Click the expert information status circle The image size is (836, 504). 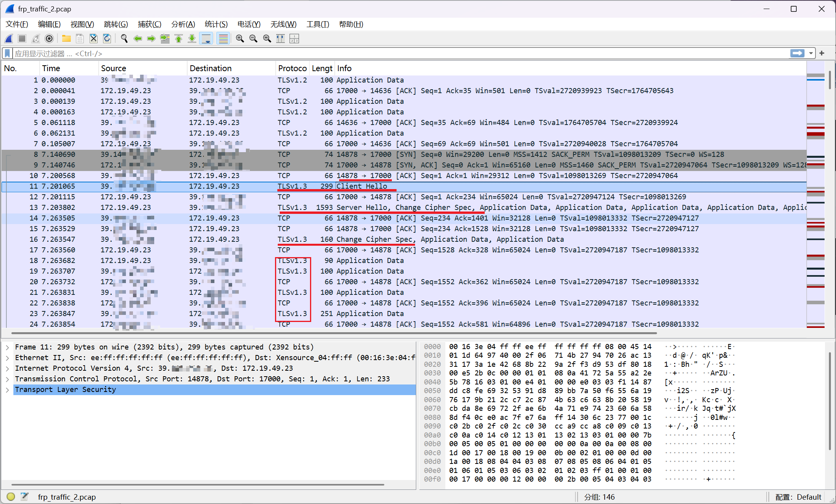click(x=11, y=497)
